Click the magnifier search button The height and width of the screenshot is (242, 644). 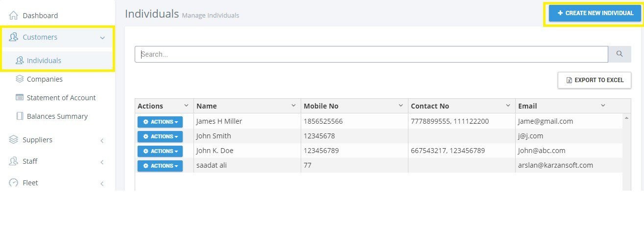pyautogui.click(x=620, y=54)
